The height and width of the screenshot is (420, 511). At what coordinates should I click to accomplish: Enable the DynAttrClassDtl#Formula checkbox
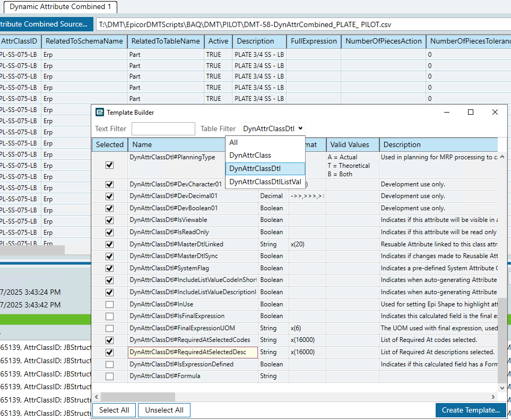[x=109, y=376]
